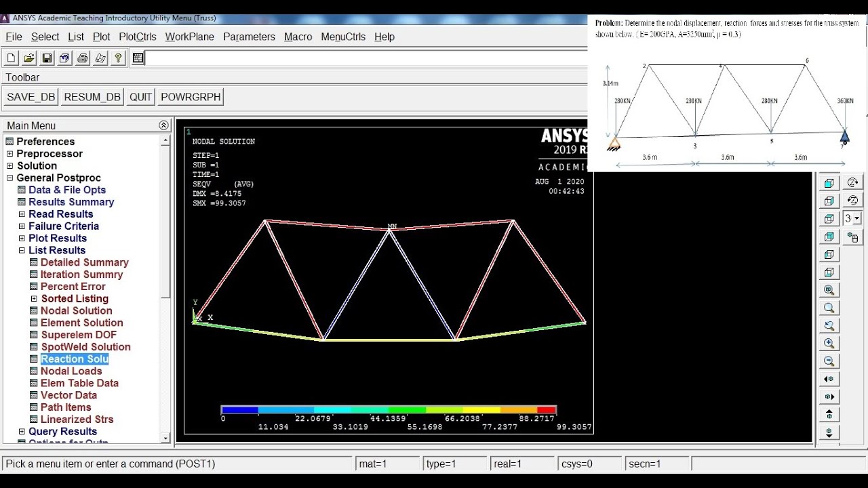Click the RESUM_DB toolbar button
The height and width of the screenshot is (488, 868).
[x=92, y=97]
